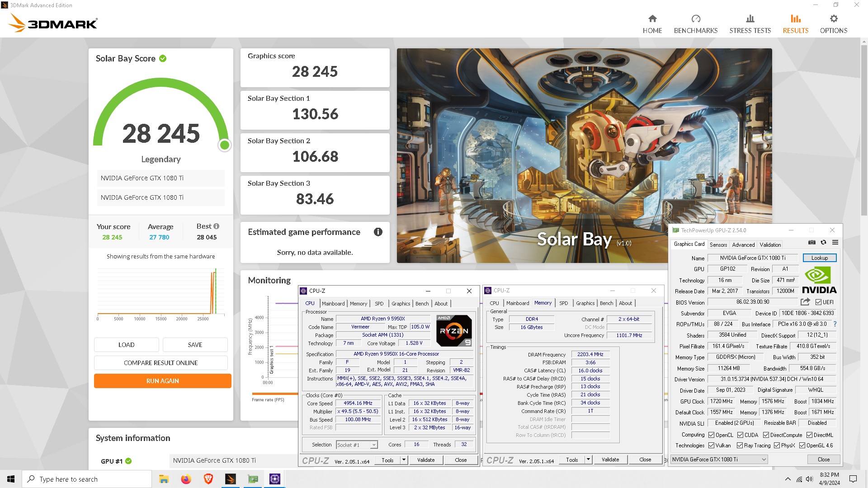This screenshot has height=488, width=868.
Task: Click the LOAD button
Action: point(127,345)
